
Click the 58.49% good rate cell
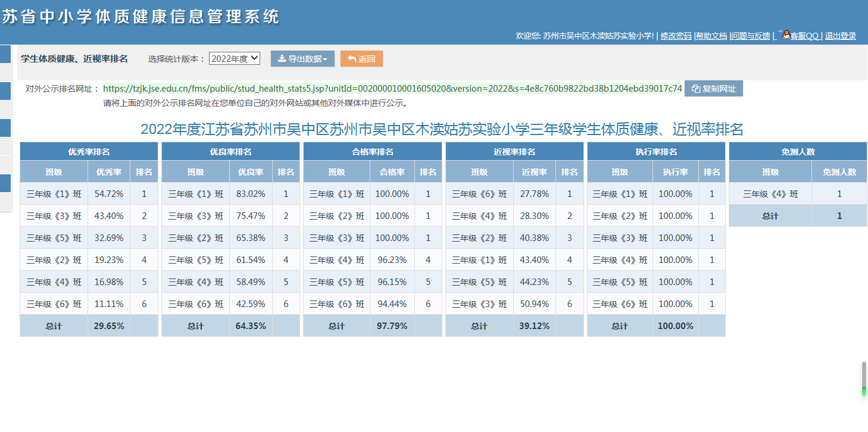tap(251, 282)
